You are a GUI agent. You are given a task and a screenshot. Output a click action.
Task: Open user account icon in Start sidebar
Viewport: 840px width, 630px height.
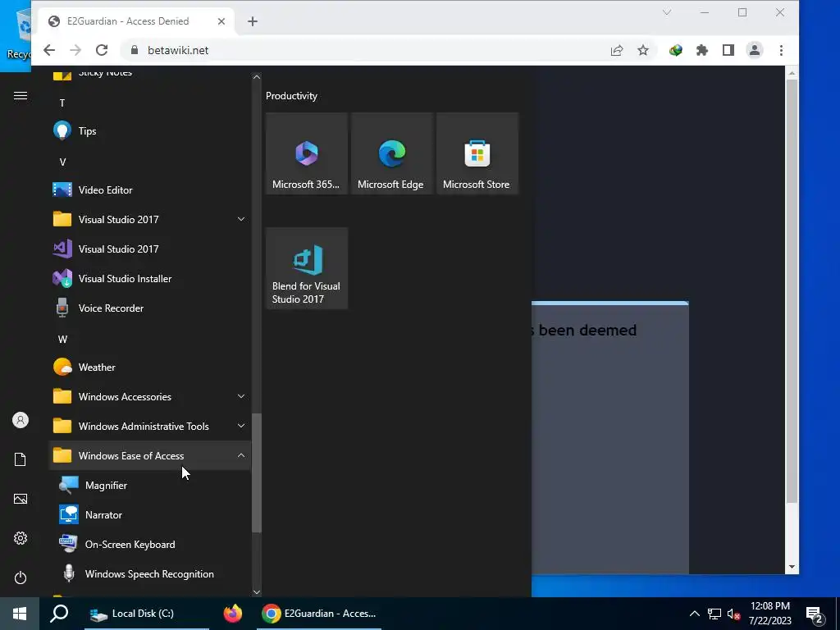[21, 420]
